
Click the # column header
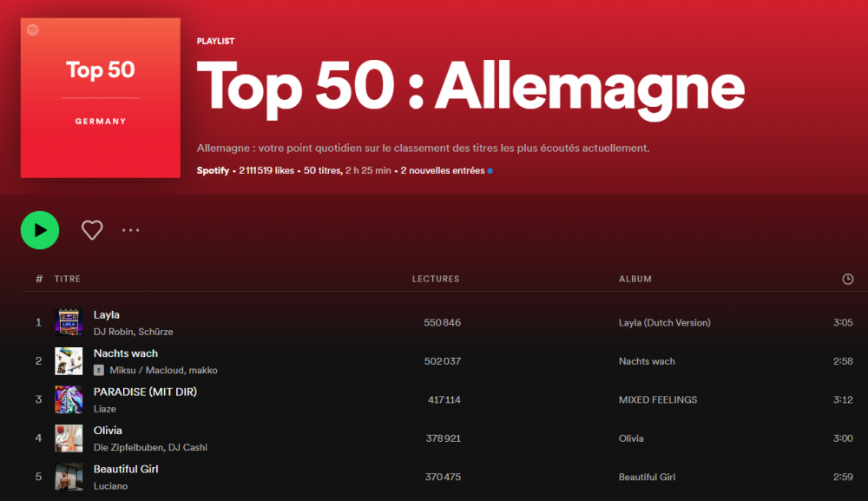pos(39,279)
